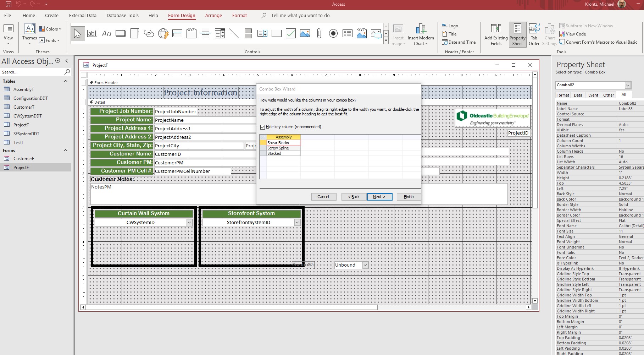Switch to the Arrange ribbon tab

click(x=213, y=16)
